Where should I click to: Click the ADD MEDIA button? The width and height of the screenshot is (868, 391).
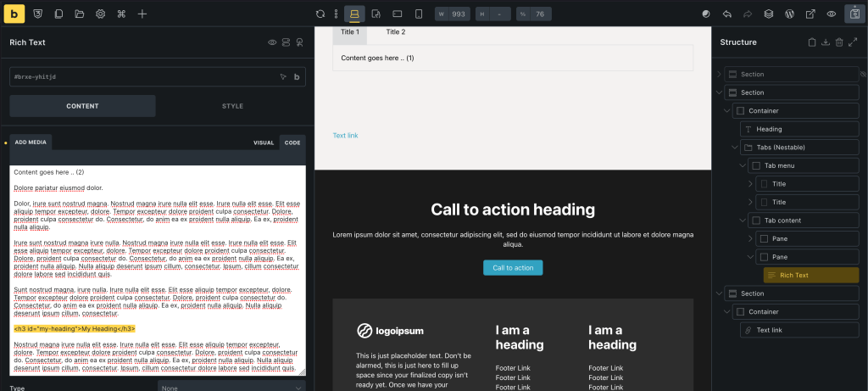pyautogui.click(x=31, y=142)
